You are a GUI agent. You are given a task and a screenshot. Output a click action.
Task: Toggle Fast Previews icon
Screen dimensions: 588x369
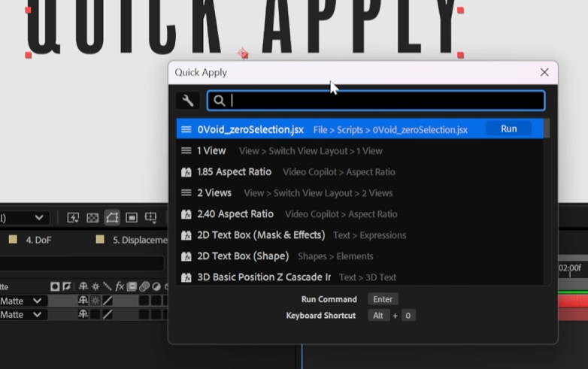pos(73,218)
